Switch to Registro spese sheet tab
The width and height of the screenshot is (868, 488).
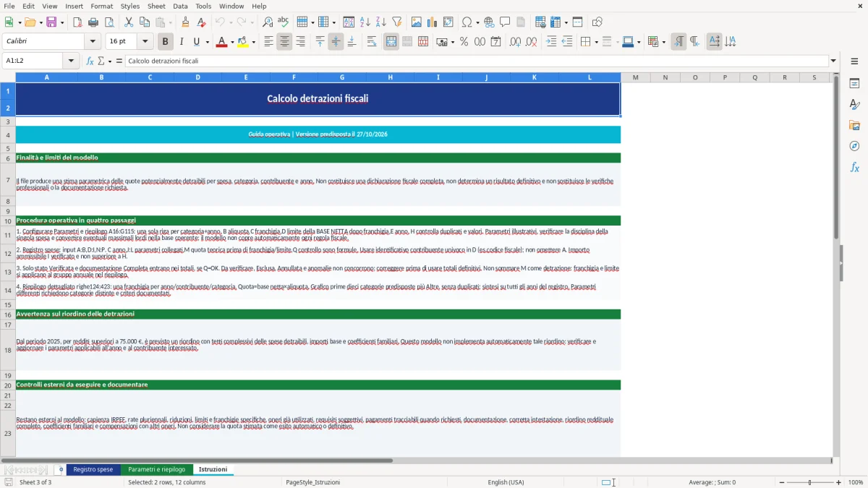[93, 469]
